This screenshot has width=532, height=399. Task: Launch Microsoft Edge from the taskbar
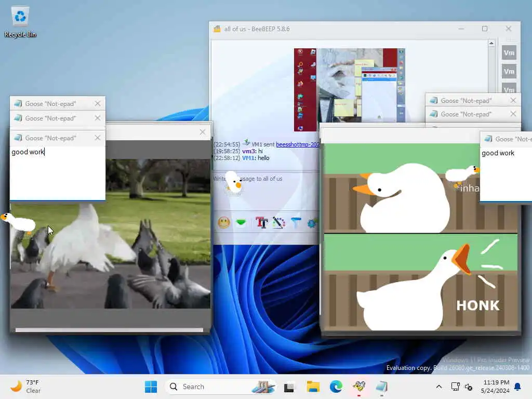(x=336, y=387)
